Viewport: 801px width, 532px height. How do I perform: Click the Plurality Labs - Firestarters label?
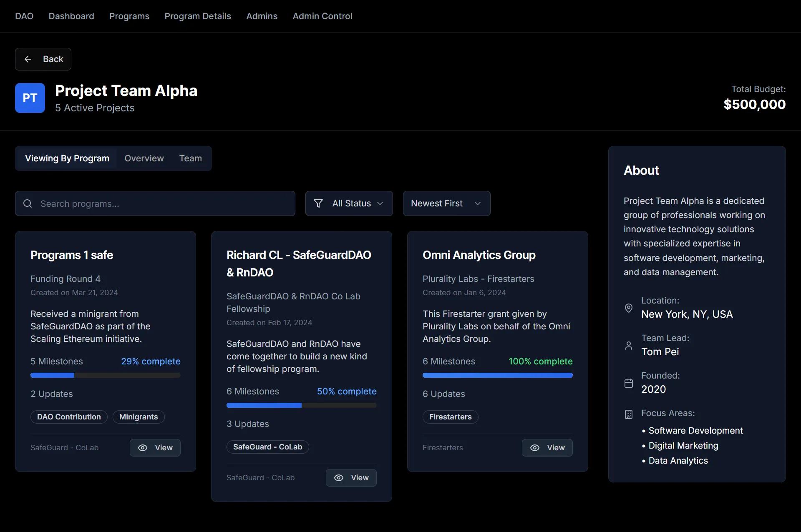(x=479, y=279)
